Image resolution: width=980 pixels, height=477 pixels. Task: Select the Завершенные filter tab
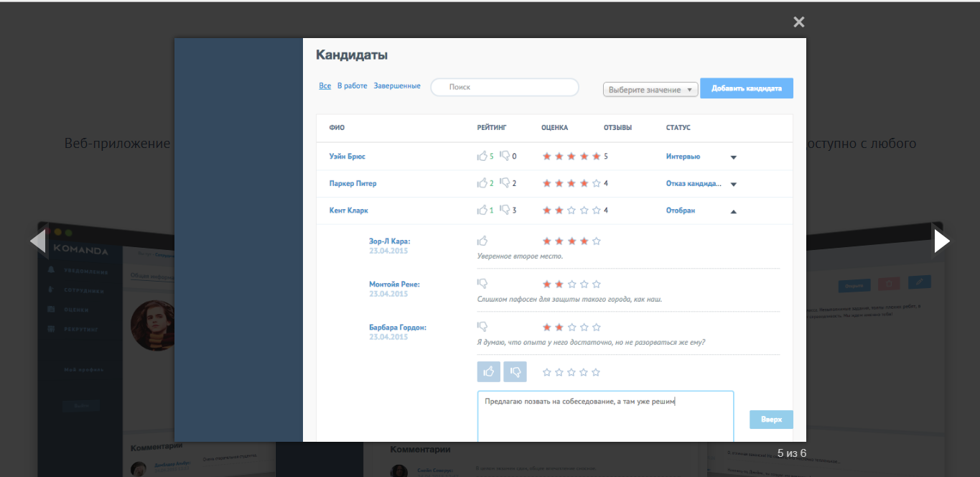point(397,86)
